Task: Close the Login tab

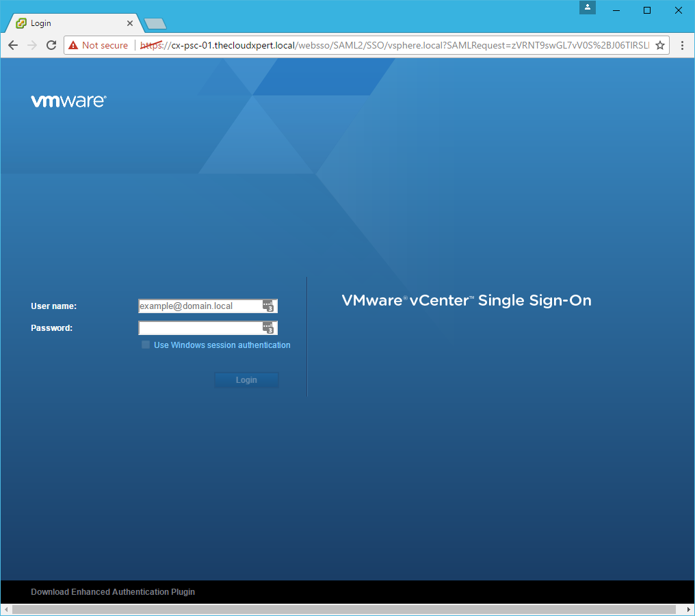Action: (130, 23)
